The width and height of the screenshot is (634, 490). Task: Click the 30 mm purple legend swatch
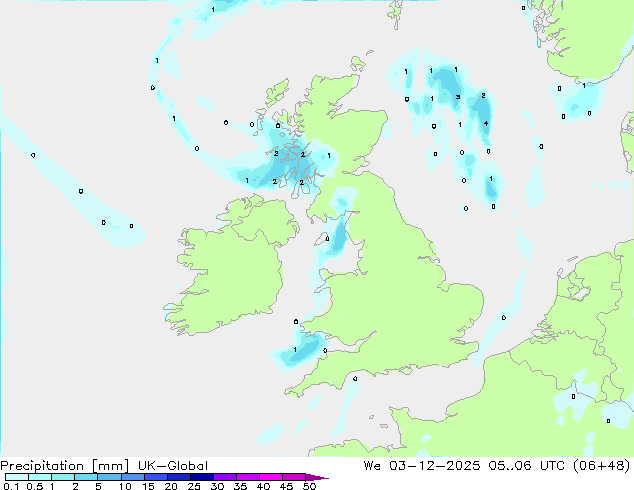coord(227,478)
